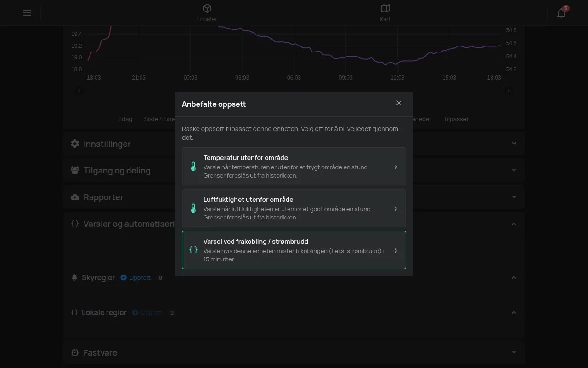Viewport: 588px width, 368px height.
Task: Click the bell icon beside Skyregler
Action: (x=74, y=277)
